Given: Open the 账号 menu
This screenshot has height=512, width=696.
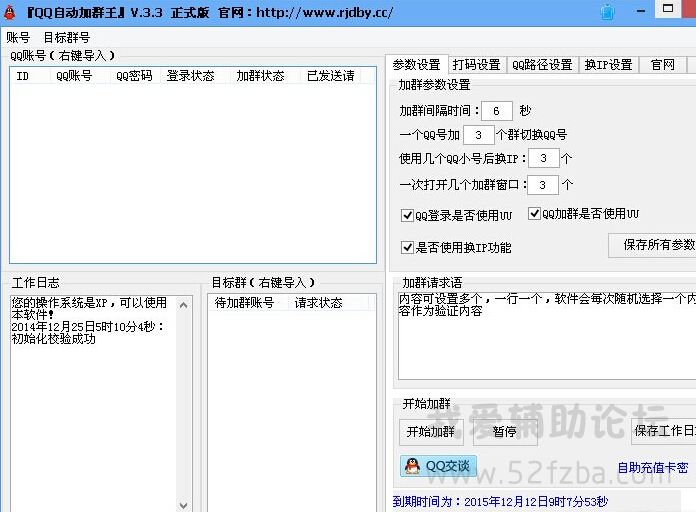Looking at the screenshot, I should click(18, 37).
